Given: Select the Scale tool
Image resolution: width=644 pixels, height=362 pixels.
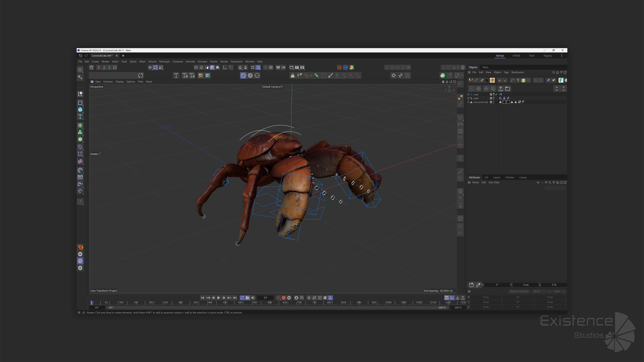Looking at the screenshot, I should 161,67.
